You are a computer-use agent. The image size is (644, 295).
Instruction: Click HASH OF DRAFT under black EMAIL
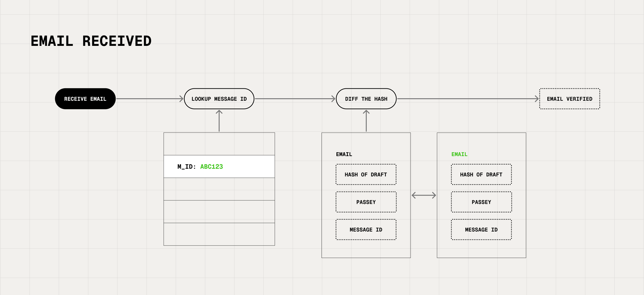(x=366, y=175)
